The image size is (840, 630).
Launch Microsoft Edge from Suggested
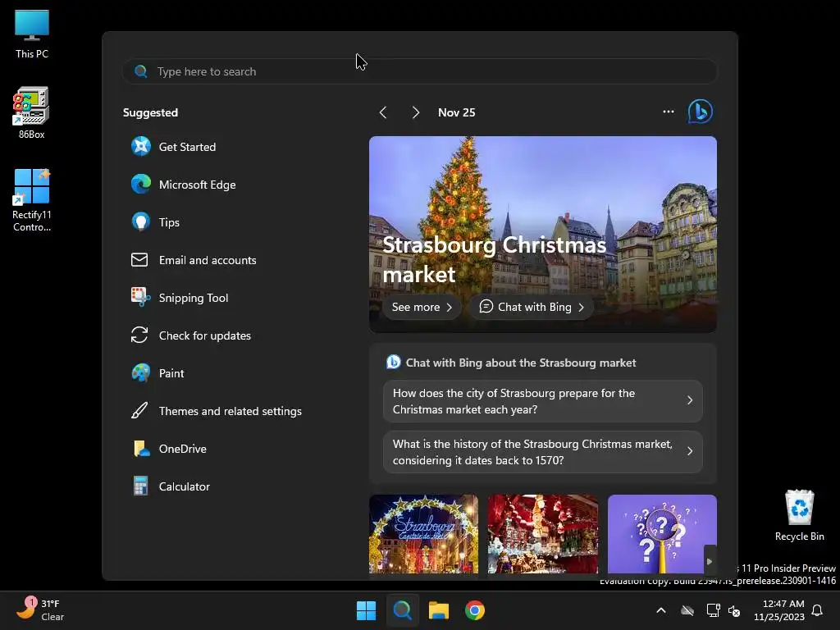pyautogui.click(x=141, y=185)
